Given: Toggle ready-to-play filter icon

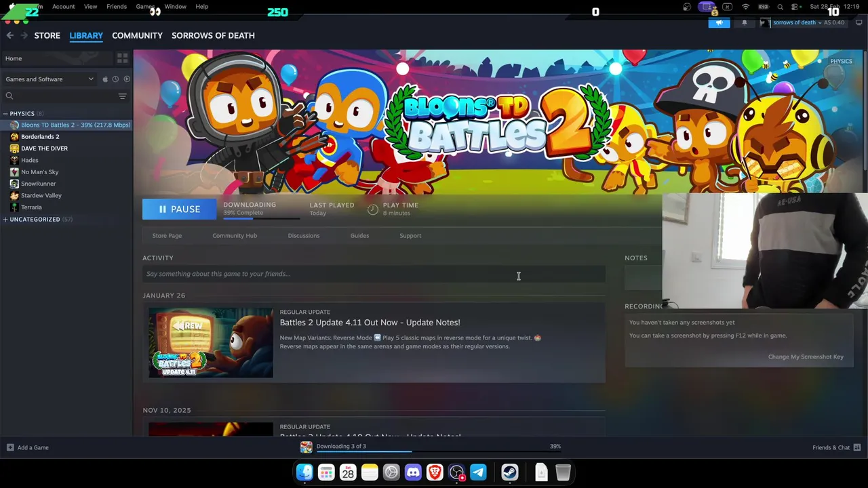Looking at the screenshot, I should 126,79.
